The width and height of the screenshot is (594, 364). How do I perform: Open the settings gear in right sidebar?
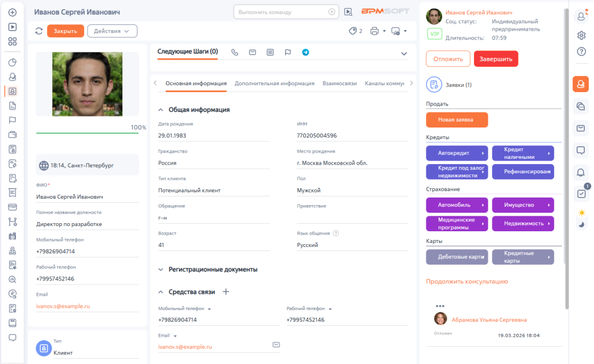581,35
